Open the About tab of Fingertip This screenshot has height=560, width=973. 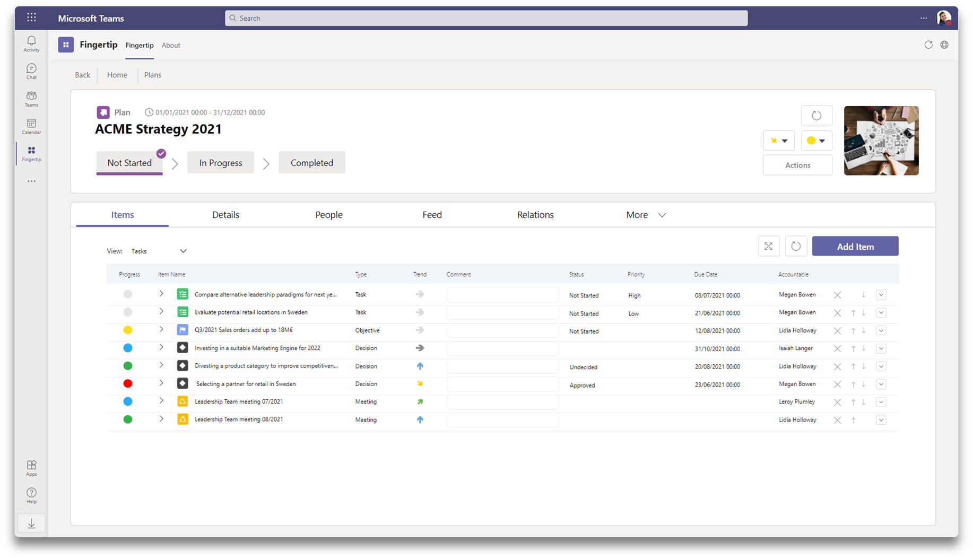(x=171, y=46)
